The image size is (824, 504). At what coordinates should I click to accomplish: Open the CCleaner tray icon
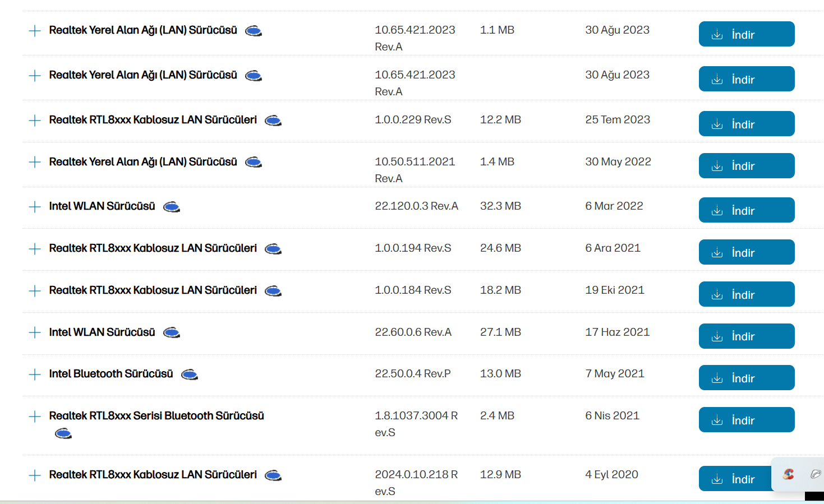coord(789,474)
